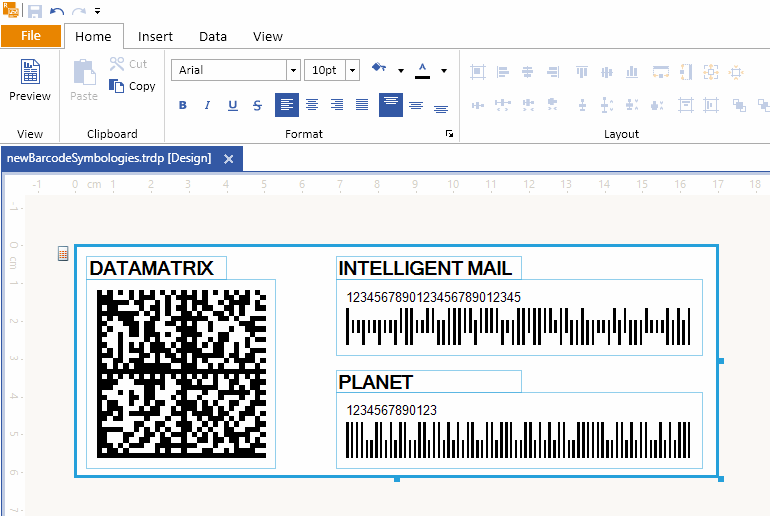
Task: Expand the font family dropdown arrow
Action: click(293, 70)
